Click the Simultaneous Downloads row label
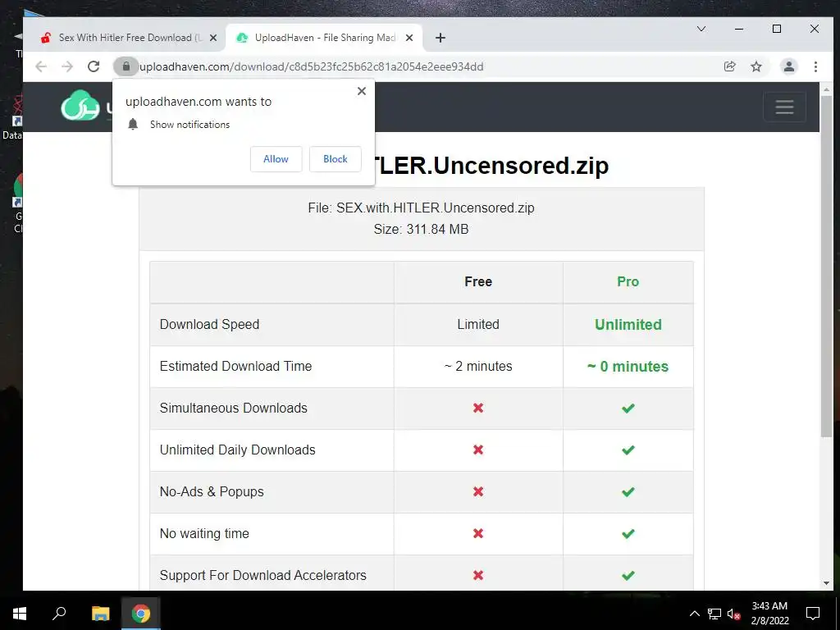Image resolution: width=840 pixels, height=630 pixels. (x=234, y=409)
